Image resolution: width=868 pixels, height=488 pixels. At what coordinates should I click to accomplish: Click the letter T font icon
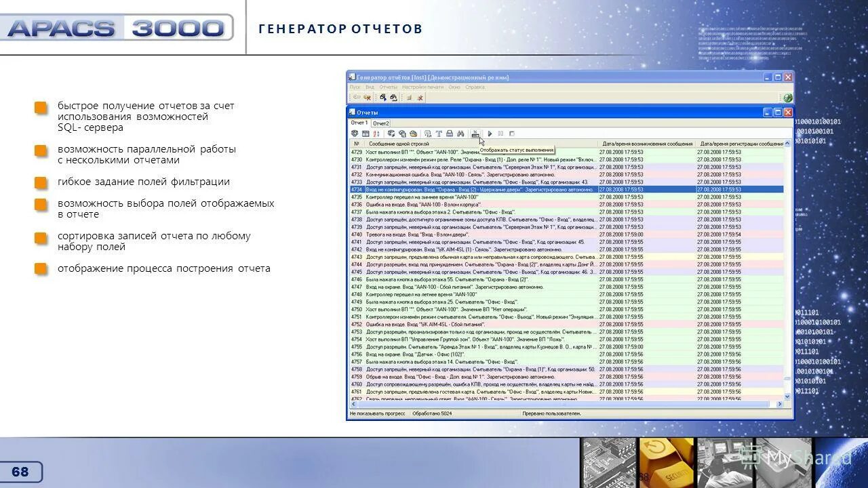point(439,134)
